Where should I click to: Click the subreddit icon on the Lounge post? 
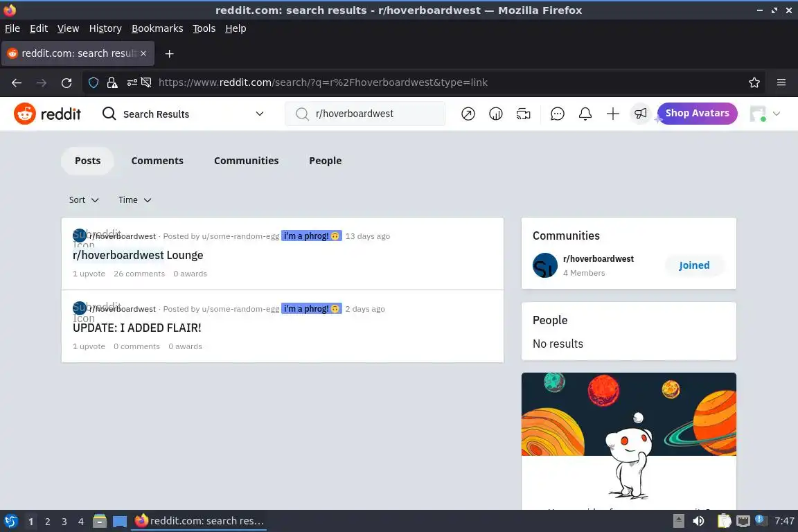point(80,236)
